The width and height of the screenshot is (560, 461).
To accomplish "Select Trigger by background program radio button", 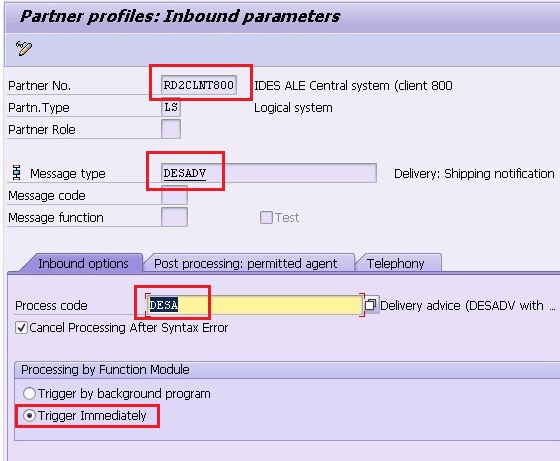I will [x=29, y=394].
